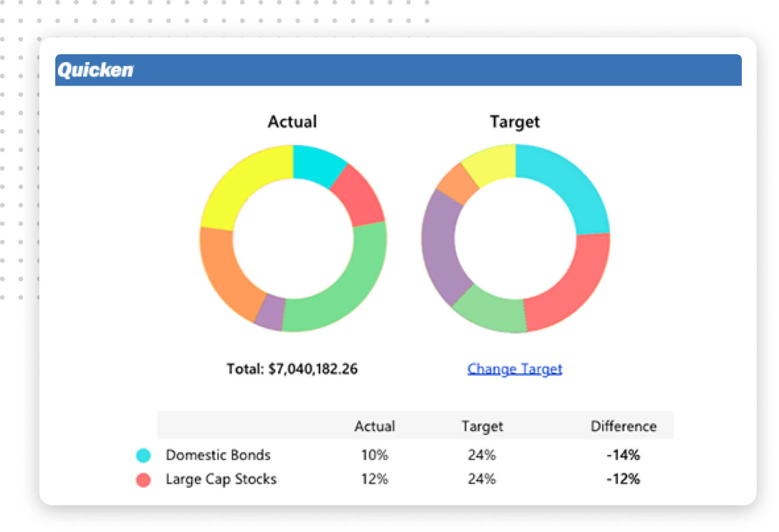Click Domestic Bonds actual value '10%'
The height and width of the screenshot is (532, 779).
(375, 455)
